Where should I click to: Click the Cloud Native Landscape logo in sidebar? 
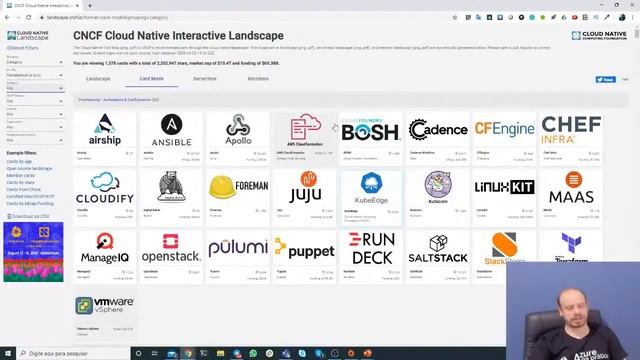[x=28, y=36]
